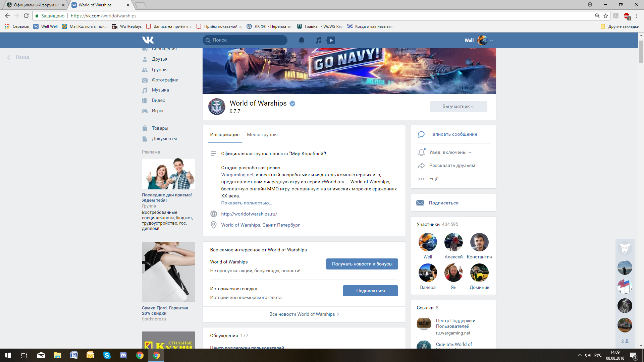644x362 pixels.
Task: Click the globe website icon
Action: (214, 214)
